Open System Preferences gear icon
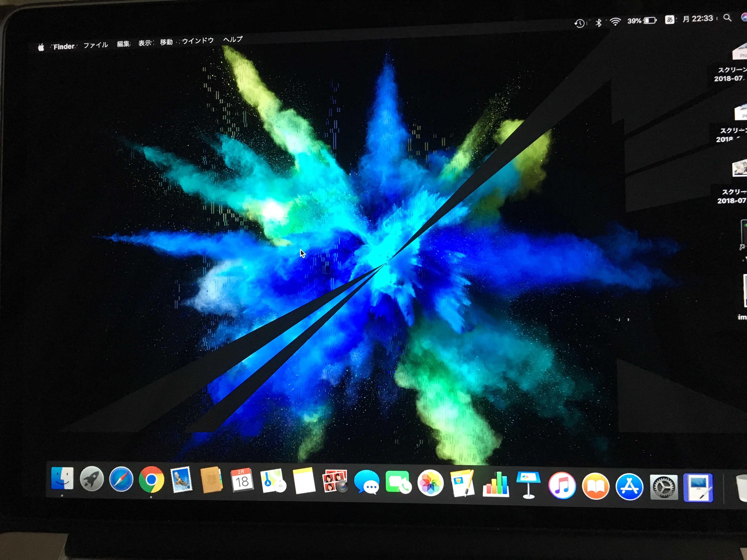Screen dimensions: 747x560 pos(664,487)
